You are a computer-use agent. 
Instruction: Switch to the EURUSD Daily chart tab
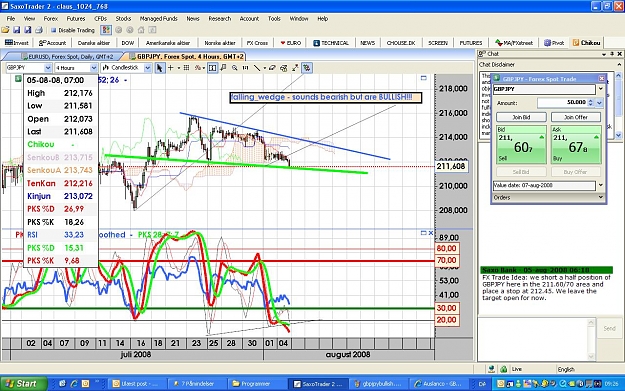coord(67,57)
